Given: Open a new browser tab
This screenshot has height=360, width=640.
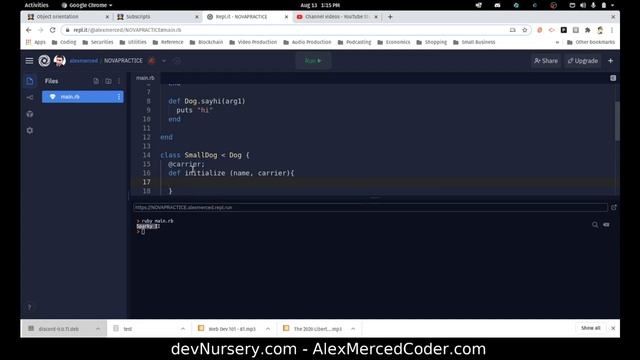Looking at the screenshot, I should (390, 17).
